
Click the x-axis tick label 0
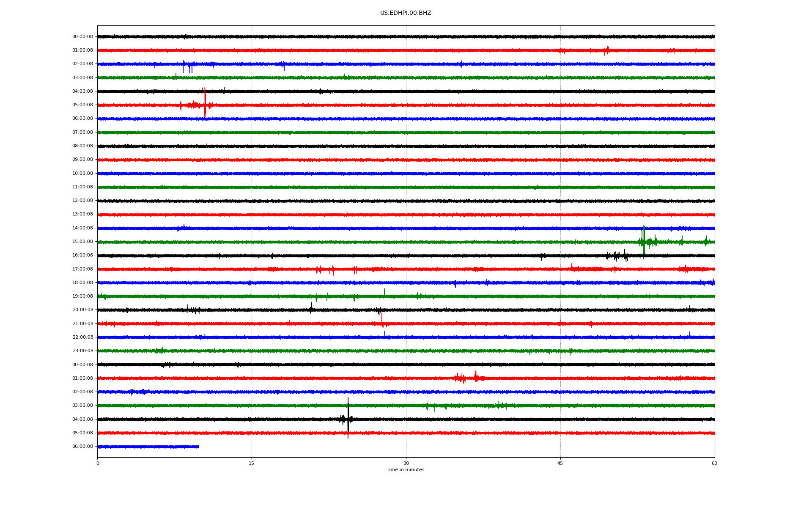[98, 463]
